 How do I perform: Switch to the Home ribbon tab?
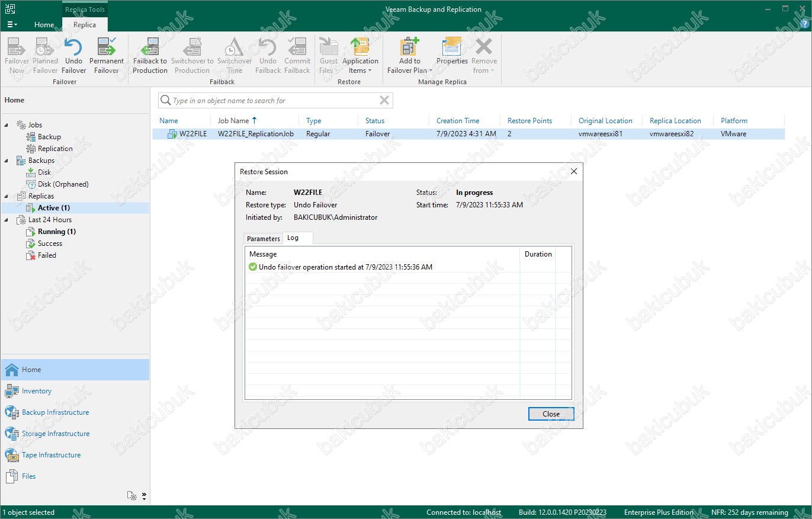point(44,25)
